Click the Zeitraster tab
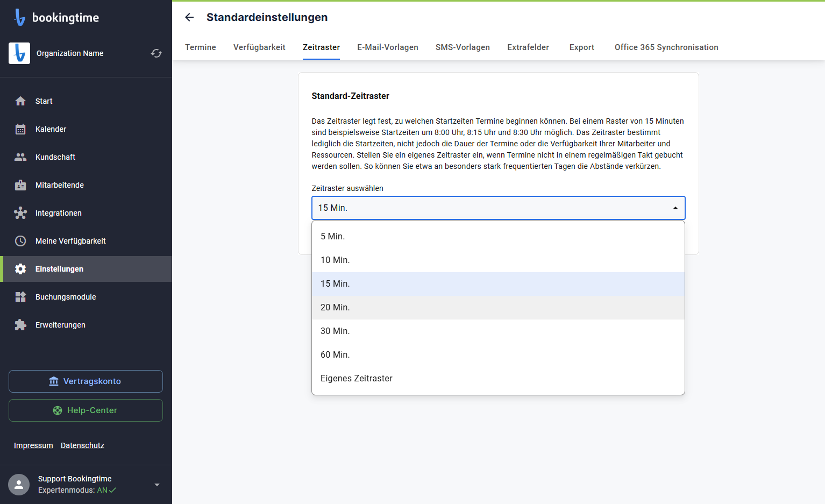This screenshot has width=825, height=504. (x=321, y=47)
